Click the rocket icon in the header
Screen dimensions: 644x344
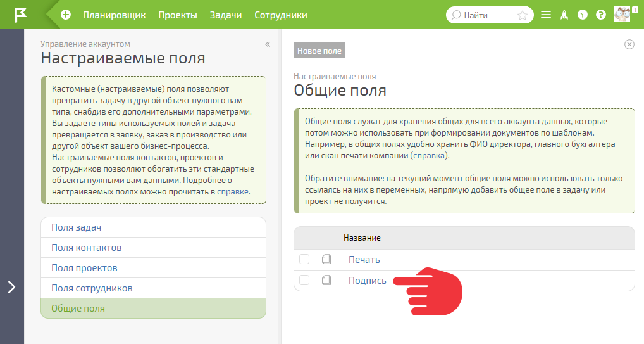pyautogui.click(x=564, y=15)
